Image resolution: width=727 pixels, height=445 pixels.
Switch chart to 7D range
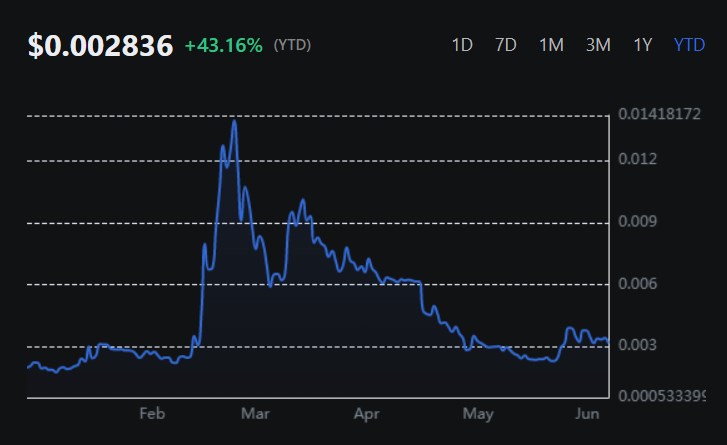(x=506, y=45)
